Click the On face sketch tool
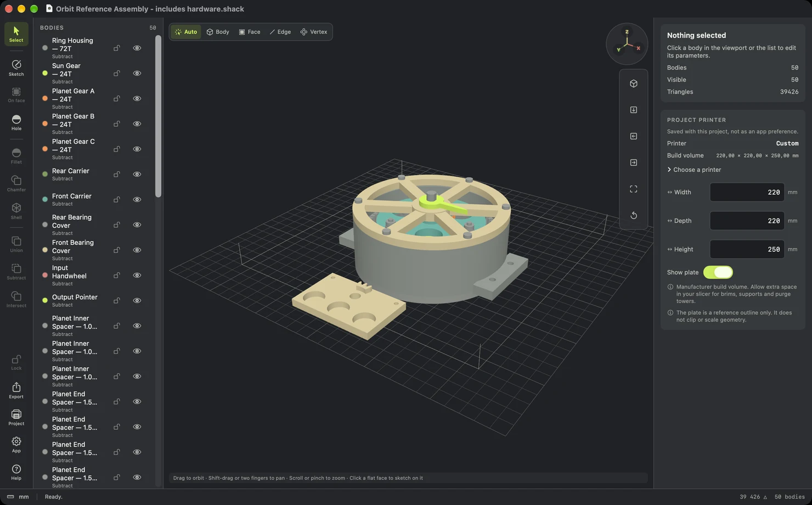Image resolution: width=812 pixels, height=505 pixels. [16, 95]
